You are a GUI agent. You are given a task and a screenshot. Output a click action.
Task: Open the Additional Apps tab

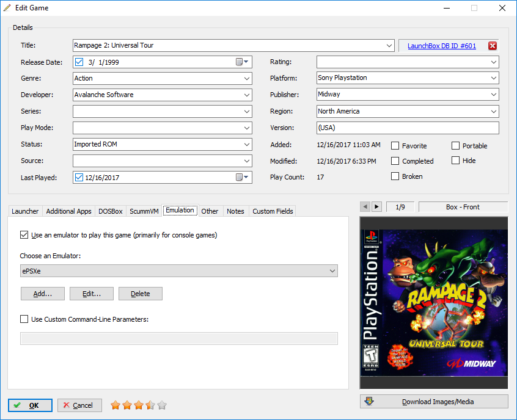[x=68, y=211]
